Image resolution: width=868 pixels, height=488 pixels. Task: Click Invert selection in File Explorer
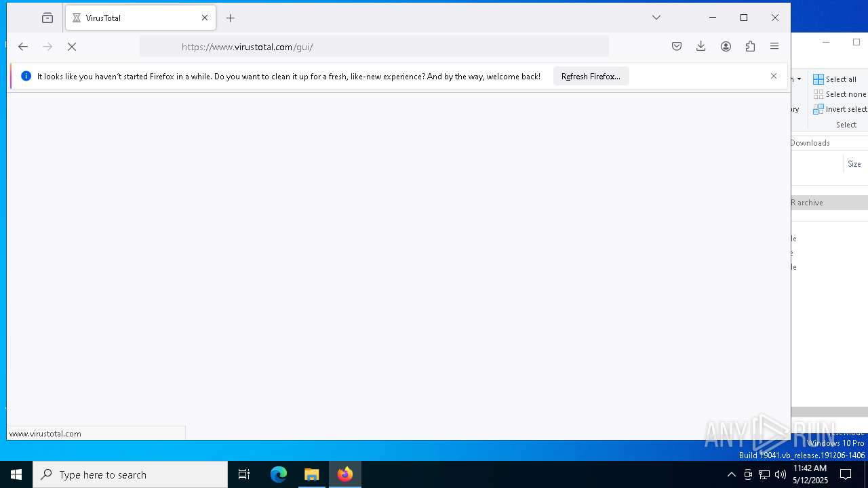click(x=840, y=109)
